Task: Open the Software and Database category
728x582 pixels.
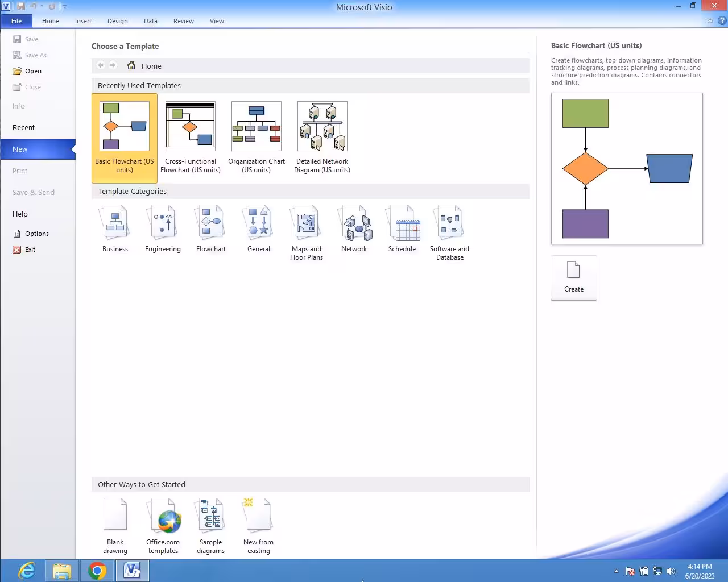Action: 449,227
